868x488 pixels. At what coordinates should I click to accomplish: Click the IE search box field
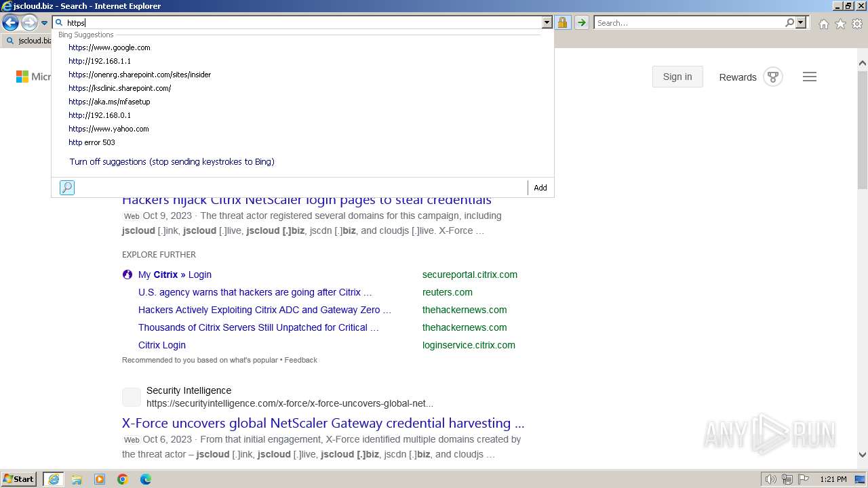tap(688, 22)
